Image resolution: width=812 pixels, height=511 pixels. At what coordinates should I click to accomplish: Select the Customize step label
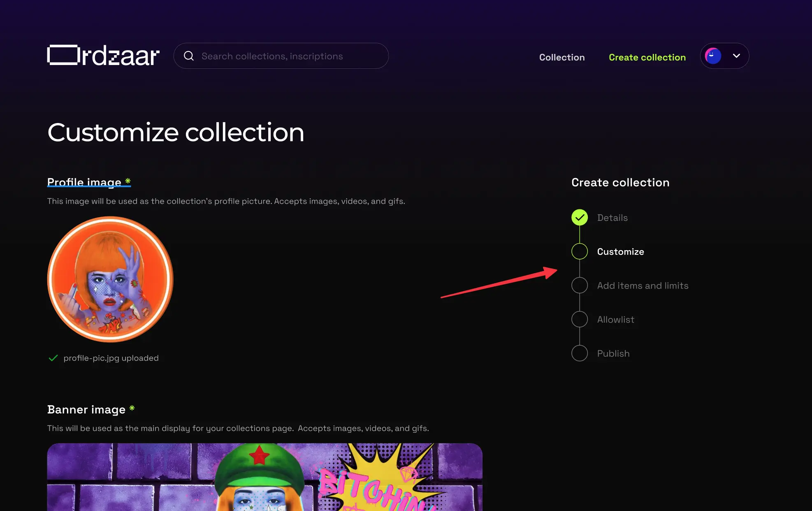pos(620,251)
